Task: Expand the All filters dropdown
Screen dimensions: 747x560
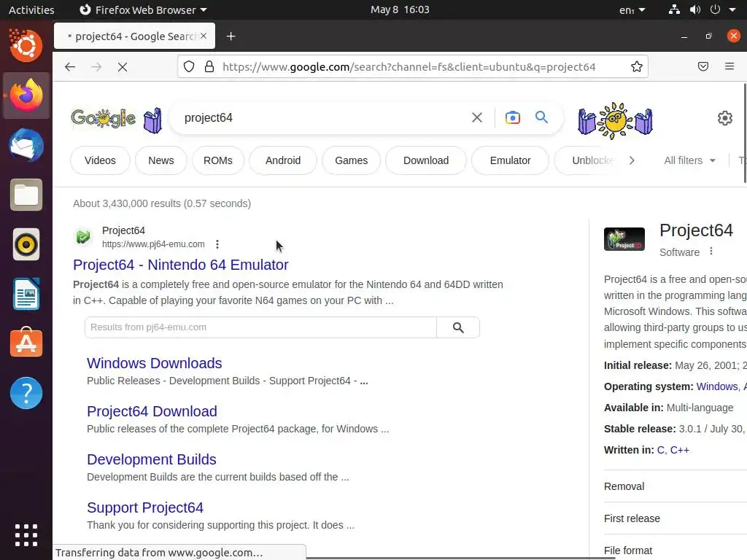Action: click(689, 160)
